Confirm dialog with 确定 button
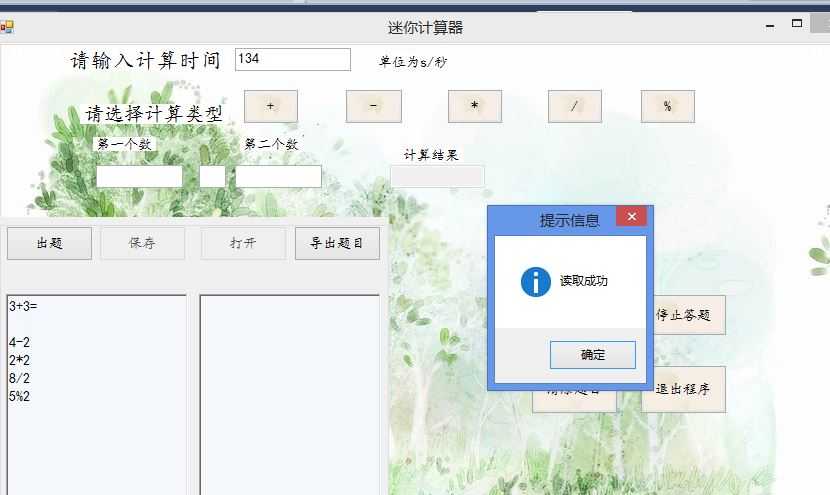Image resolution: width=830 pixels, height=495 pixels. [593, 355]
